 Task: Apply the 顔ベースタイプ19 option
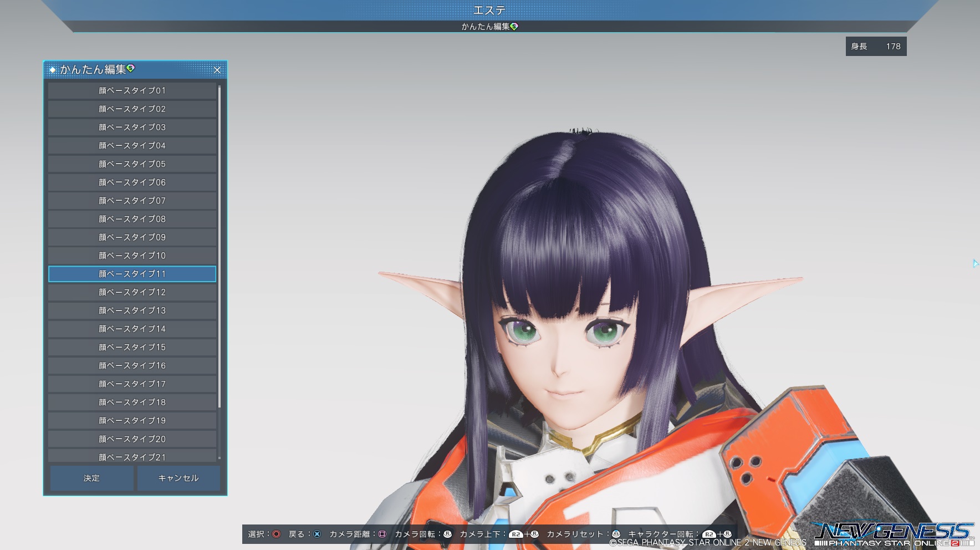[132, 420]
